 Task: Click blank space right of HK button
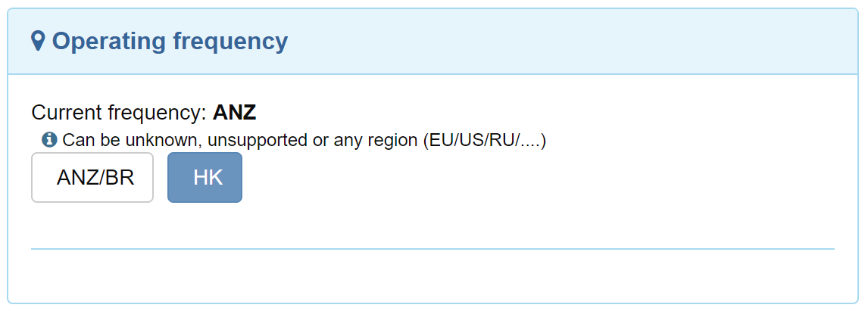click(x=530, y=178)
